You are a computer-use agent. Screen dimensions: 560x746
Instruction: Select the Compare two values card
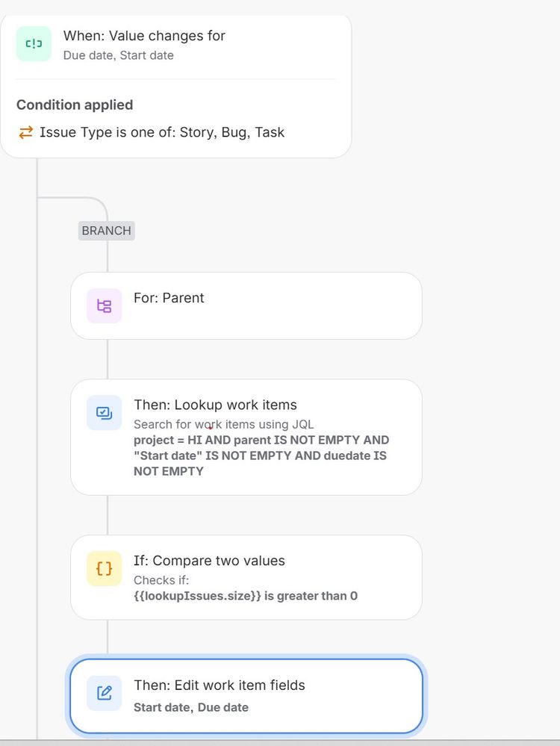(x=246, y=577)
